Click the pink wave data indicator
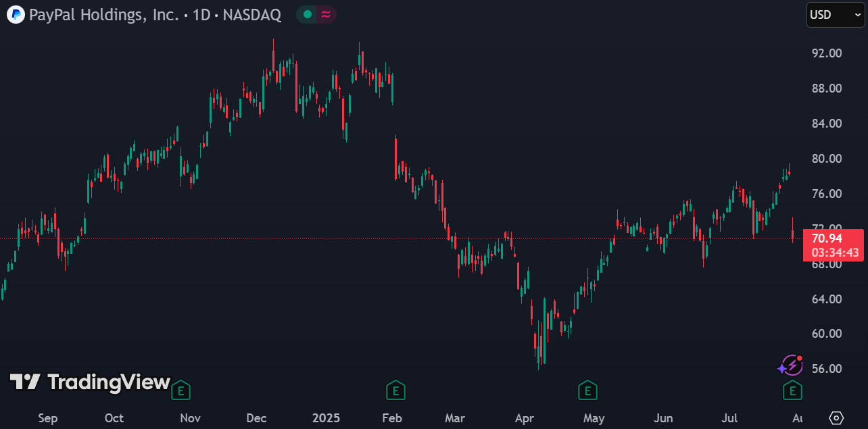 (x=327, y=14)
